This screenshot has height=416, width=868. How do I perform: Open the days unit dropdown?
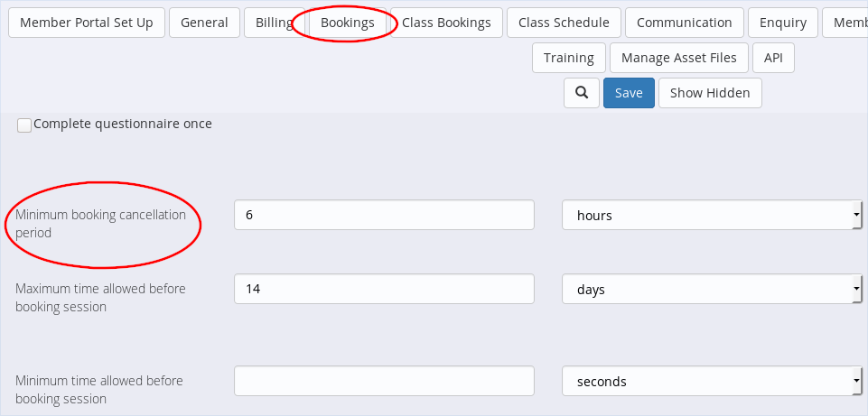click(711, 290)
